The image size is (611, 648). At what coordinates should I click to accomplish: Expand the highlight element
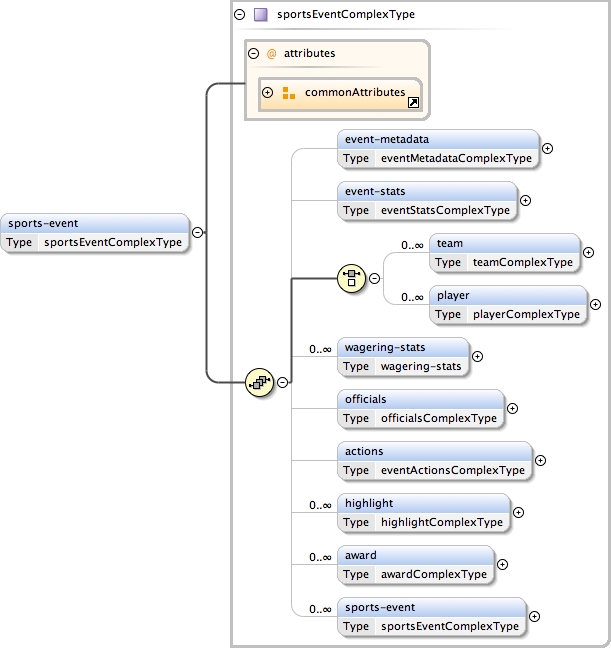coord(518,512)
